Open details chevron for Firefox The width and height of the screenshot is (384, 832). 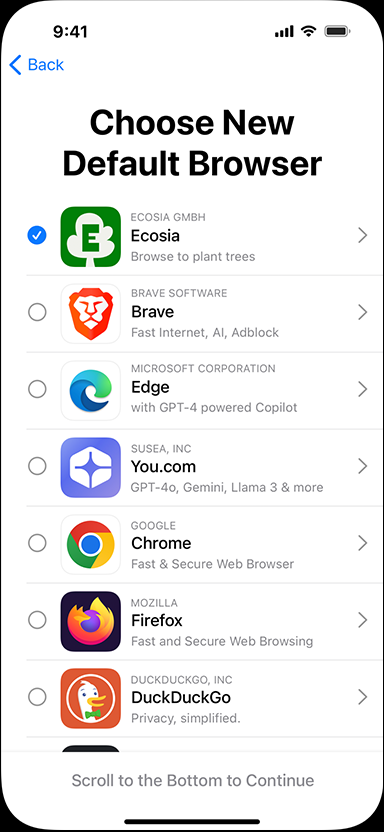click(x=363, y=620)
